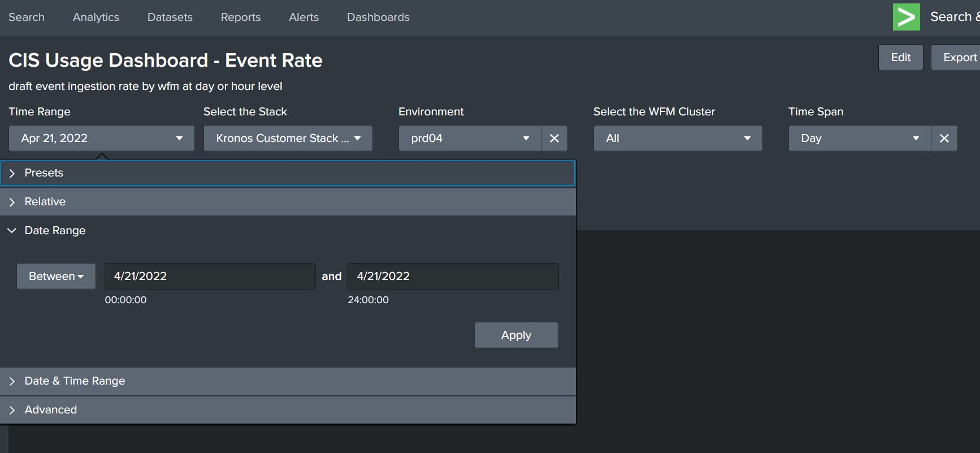Expand the Presets section chevron
The height and width of the screenshot is (453, 980).
click(x=12, y=173)
